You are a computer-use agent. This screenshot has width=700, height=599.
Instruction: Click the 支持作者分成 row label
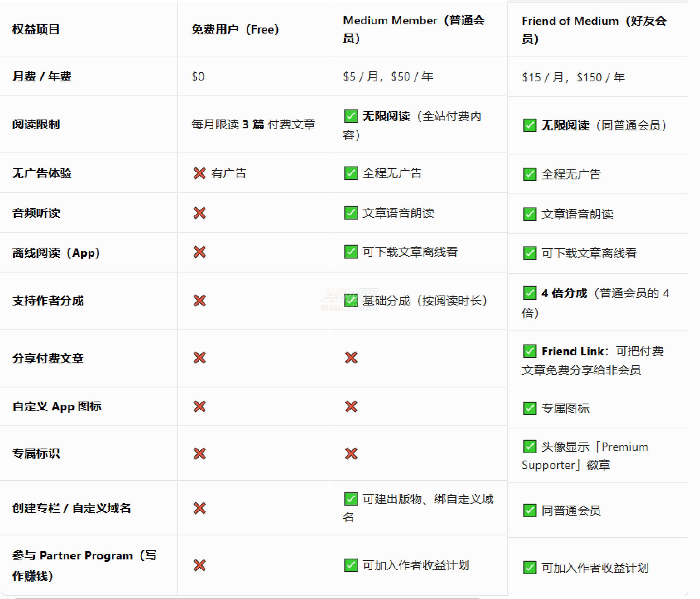pyautogui.click(x=48, y=301)
